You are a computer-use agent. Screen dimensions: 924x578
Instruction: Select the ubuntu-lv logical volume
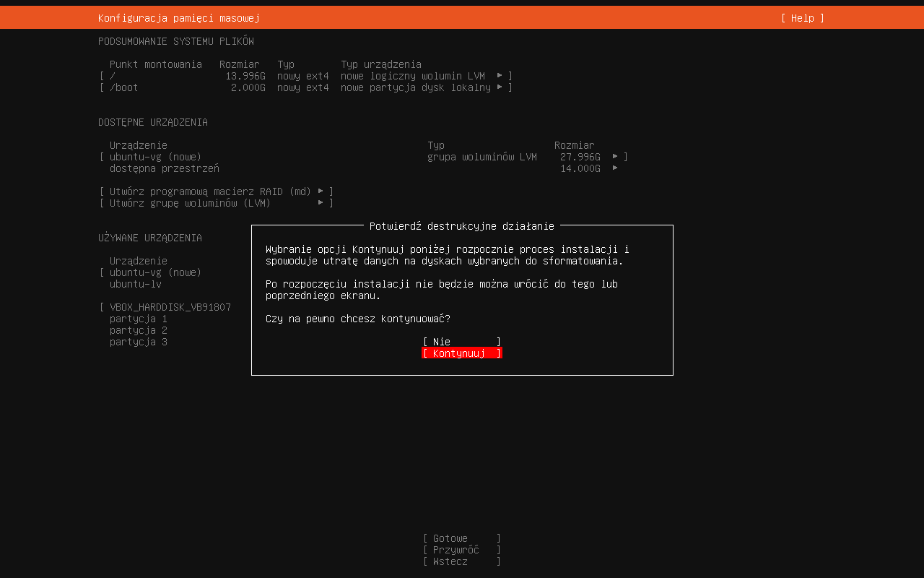point(136,284)
